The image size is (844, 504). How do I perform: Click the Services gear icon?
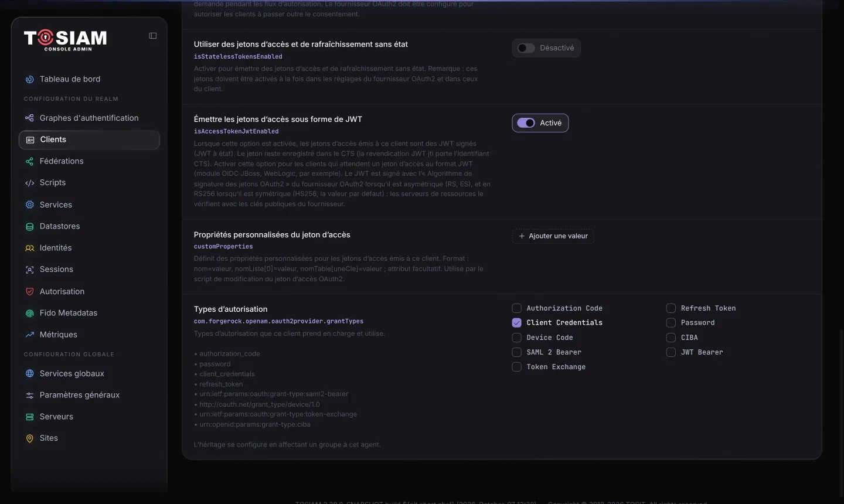click(x=30, y=205)
